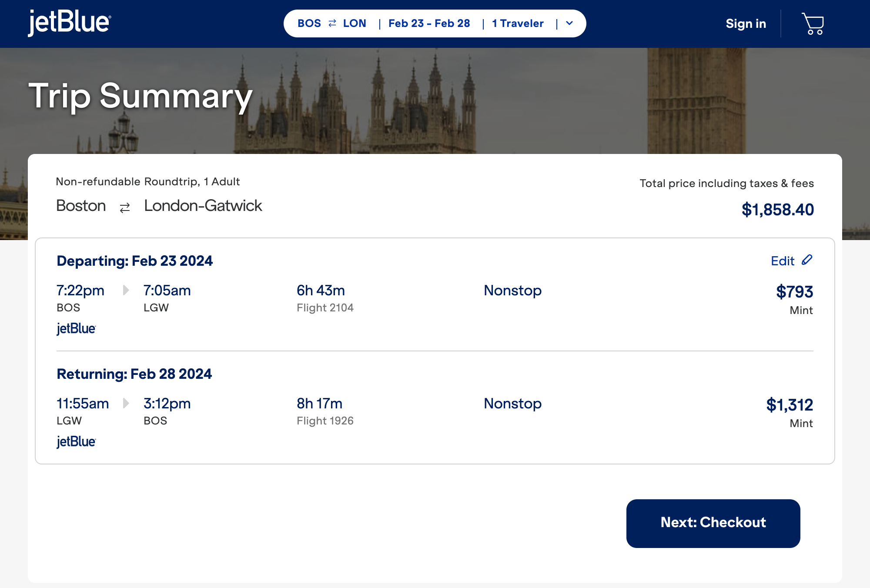
Task: Click the jetBlue logo in header
Action: (x=70, y=23)
